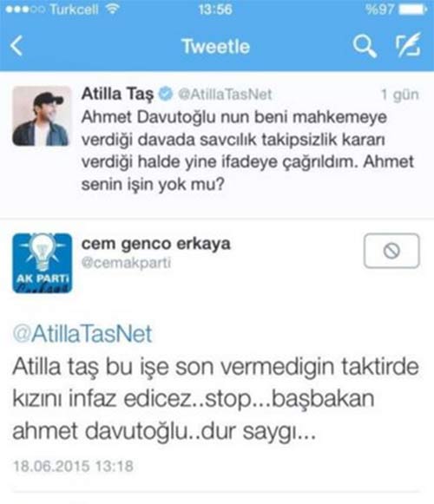The height and width of the screenshot is (504, 434).
Task: Tap the 1 gün timestamp
Action: [x=400, y=95]
